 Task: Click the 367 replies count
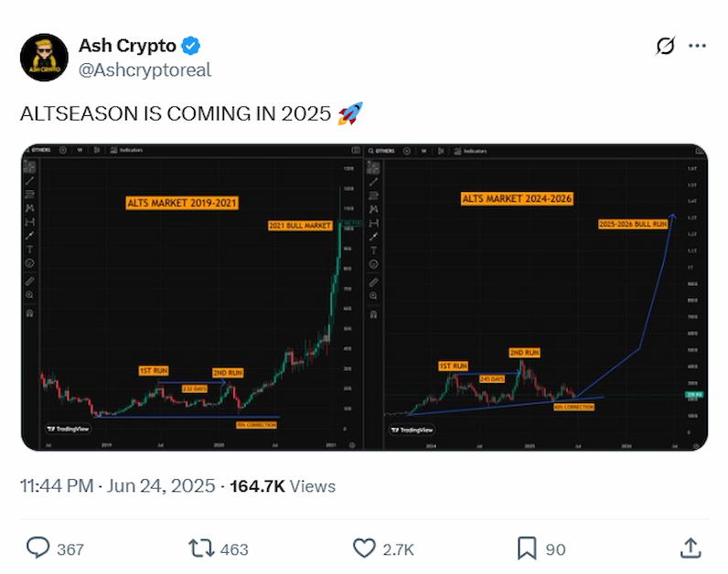click(70, 549)
